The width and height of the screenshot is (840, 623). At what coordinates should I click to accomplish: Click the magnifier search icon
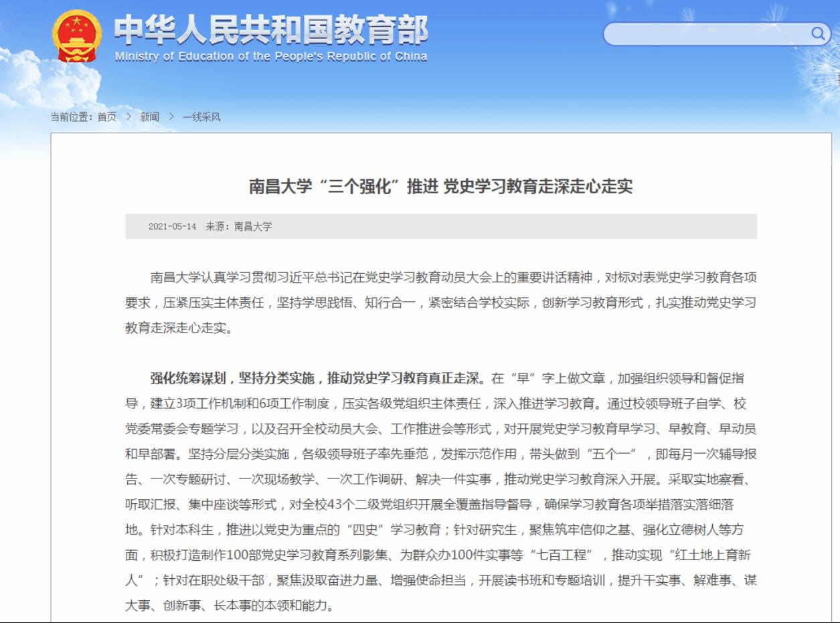[818, 33]
